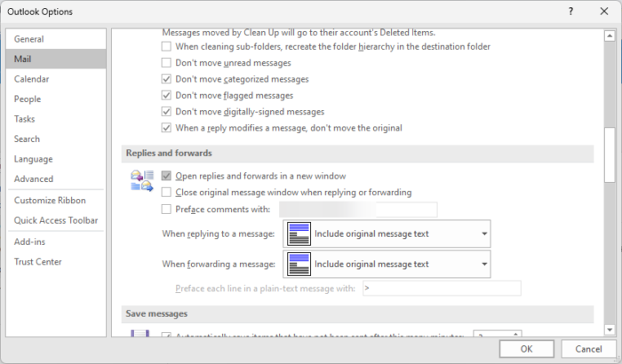Image resolution: width=622 pixels, height=364 pixels.
Task: Click the scrollbar down arrow
Action: point(610,329)
